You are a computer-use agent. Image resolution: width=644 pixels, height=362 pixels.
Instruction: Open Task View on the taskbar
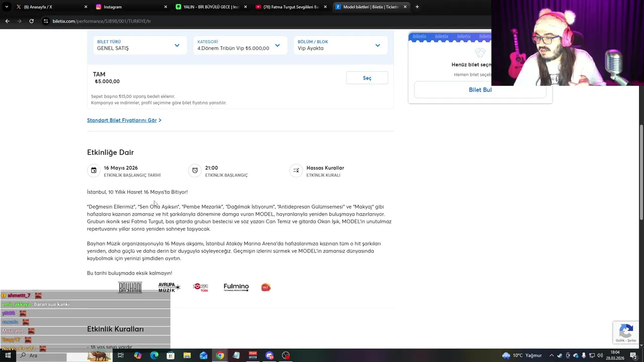click(x=121, y=355)
